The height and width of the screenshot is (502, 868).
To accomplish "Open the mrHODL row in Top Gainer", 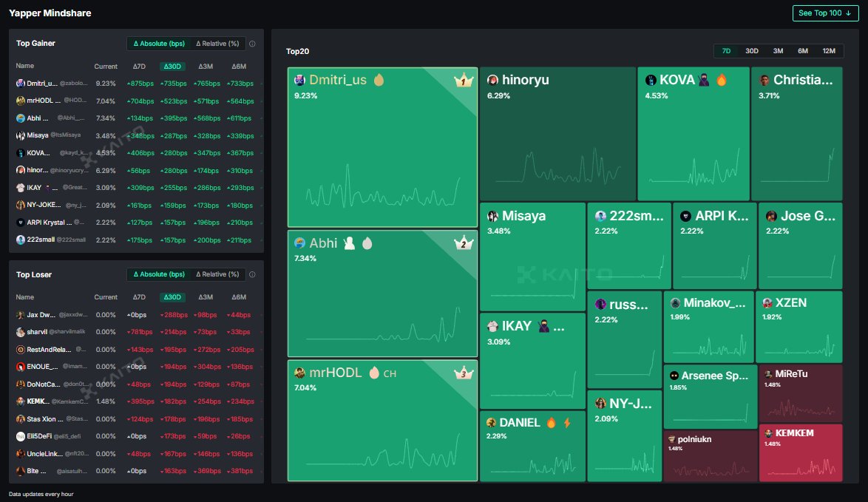I will pos(136,101).
